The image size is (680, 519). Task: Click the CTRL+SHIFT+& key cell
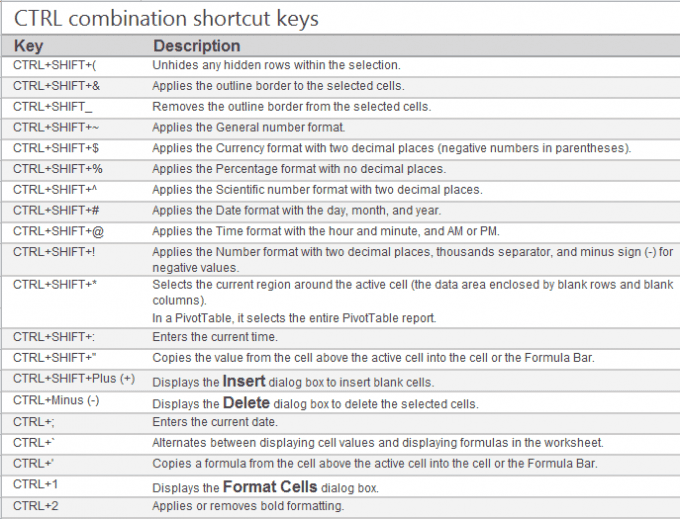tap(56, 86)
